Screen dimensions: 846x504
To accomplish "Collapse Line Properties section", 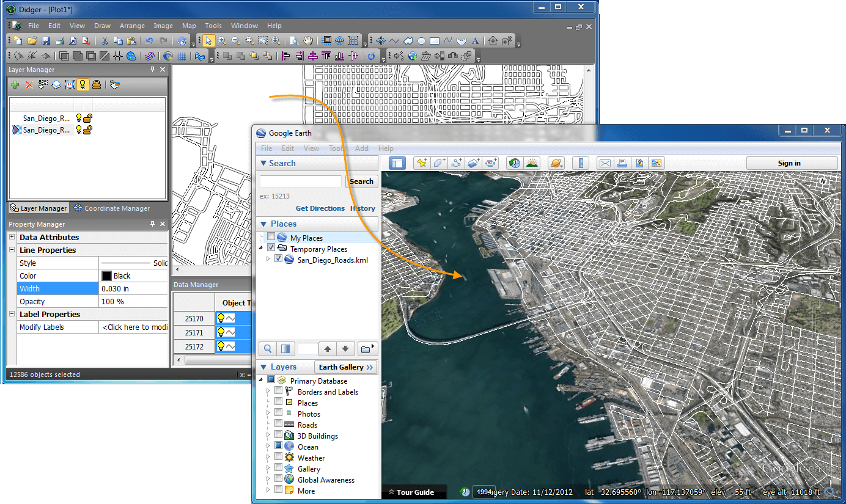I will tap(12, 250).
